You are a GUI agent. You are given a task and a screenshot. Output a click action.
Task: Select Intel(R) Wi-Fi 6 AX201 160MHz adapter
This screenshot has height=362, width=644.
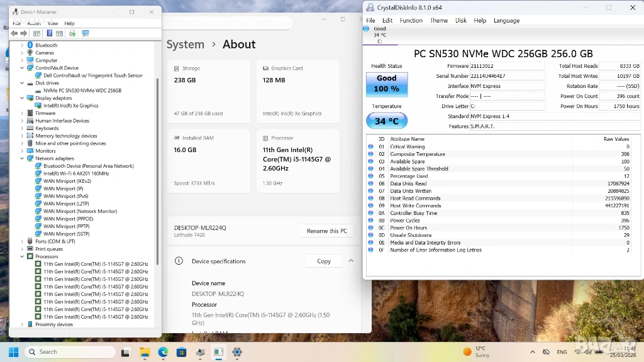point(75,173)
